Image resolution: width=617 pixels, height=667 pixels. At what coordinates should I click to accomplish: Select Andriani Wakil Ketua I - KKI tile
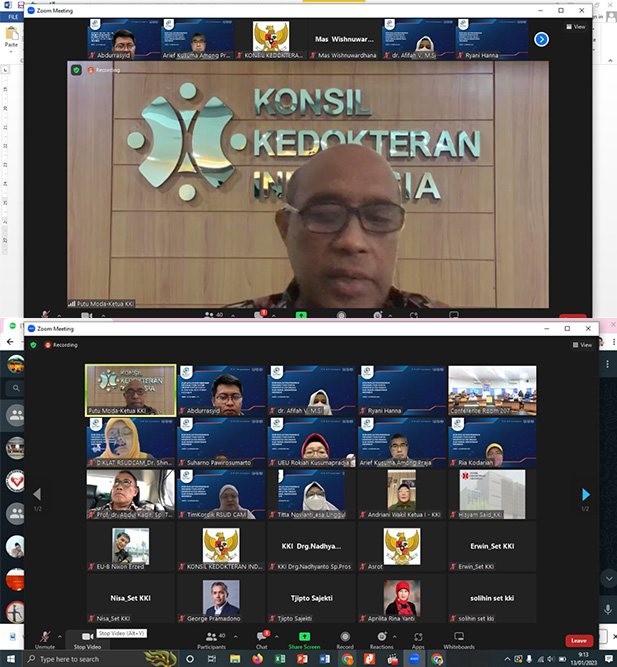tap(402, 494)
